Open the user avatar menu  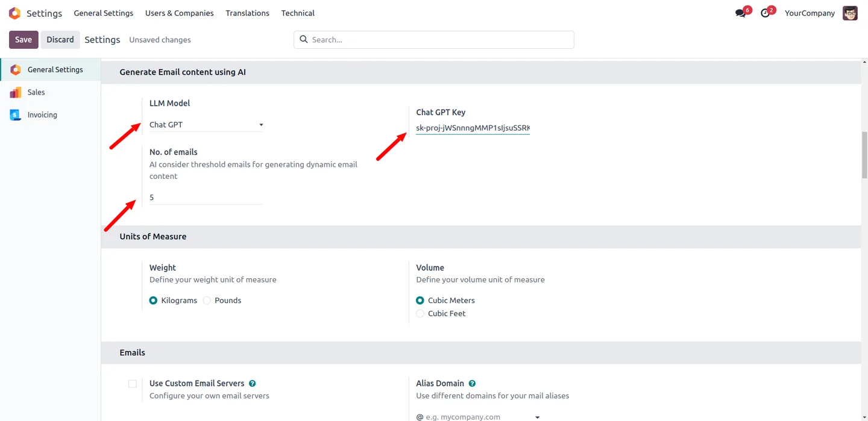[850, 13]
